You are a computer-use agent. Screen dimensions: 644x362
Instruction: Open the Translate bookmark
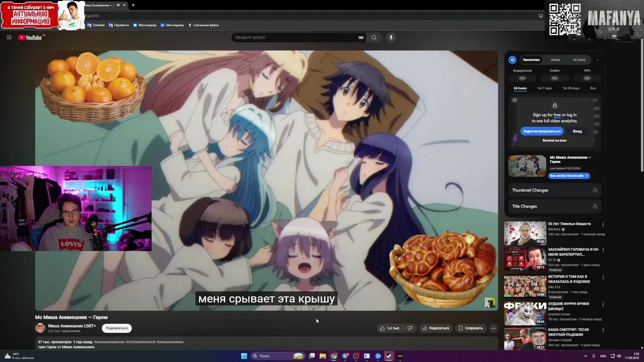tap(96, 25)
